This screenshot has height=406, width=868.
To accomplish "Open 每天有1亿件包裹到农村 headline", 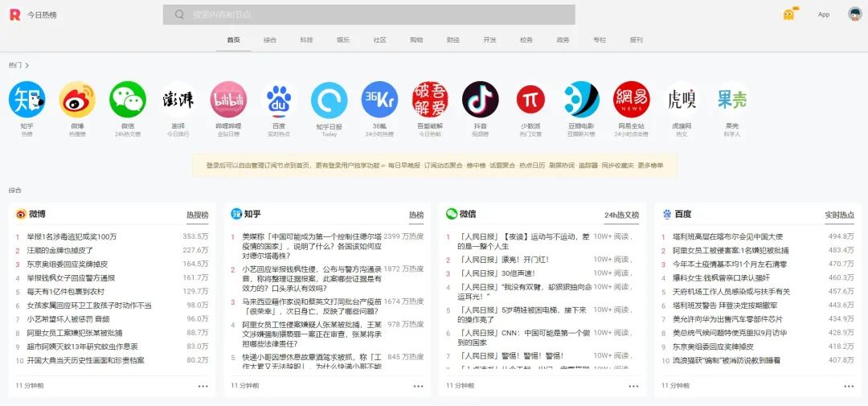I will tap(65, 291).
